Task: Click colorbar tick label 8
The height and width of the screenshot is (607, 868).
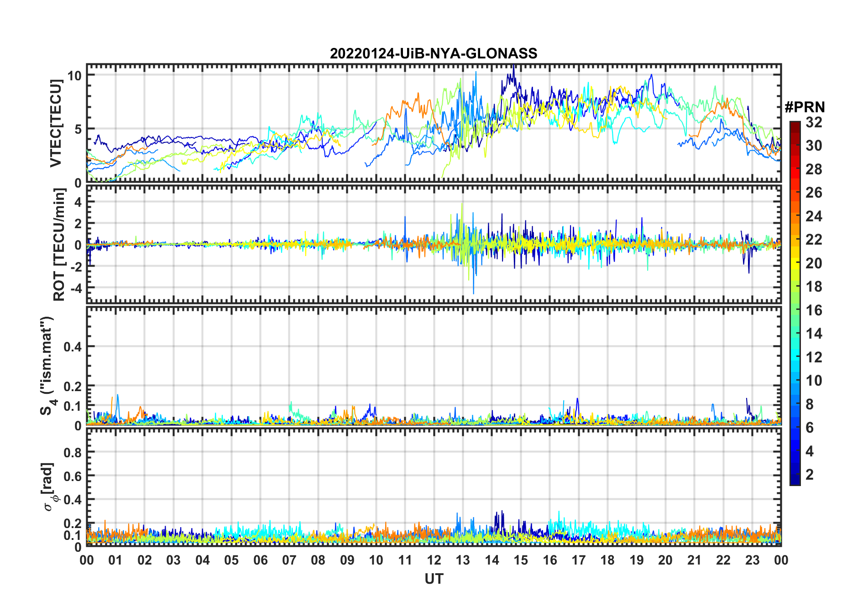Action: pos(810,404)
